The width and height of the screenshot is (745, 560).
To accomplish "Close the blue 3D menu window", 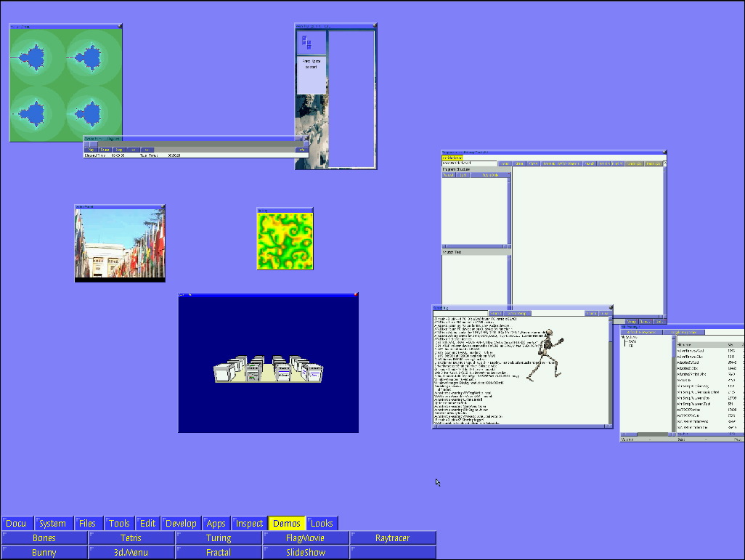I will pos(355,295).
